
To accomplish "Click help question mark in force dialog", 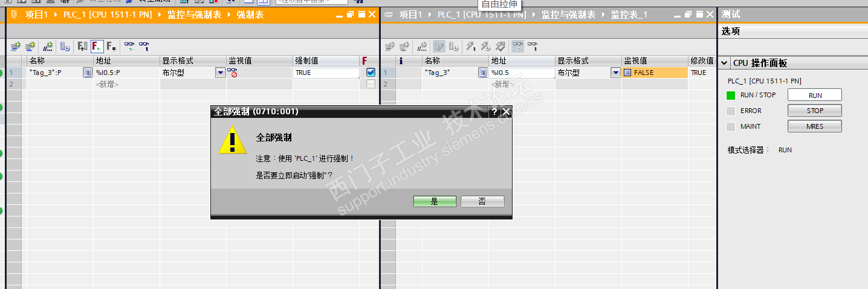I will 494,112.
